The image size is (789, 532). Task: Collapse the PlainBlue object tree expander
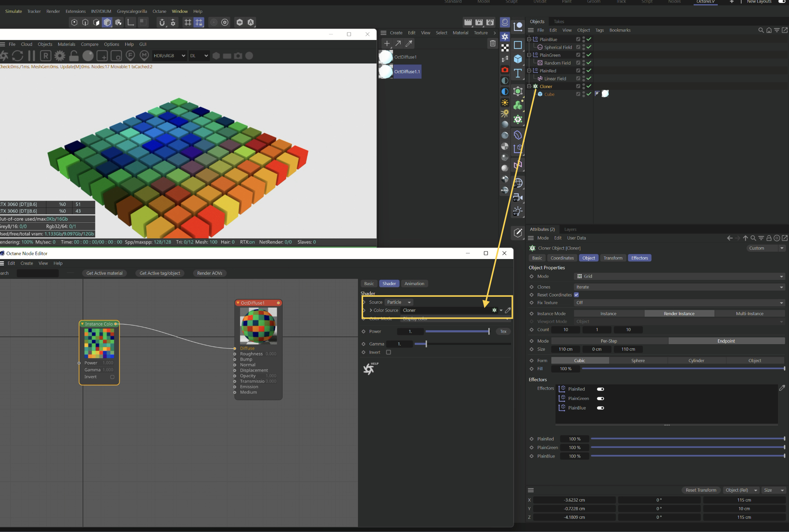pos(529,39)
